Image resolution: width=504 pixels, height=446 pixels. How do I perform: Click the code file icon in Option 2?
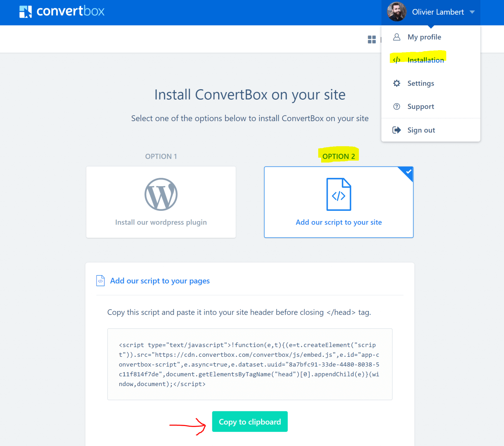[339, 194]
